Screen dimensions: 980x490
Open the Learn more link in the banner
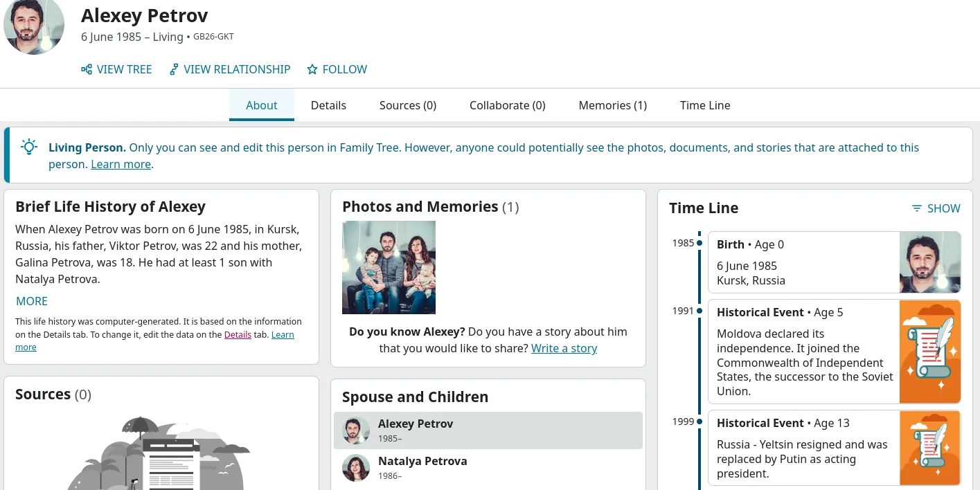[x=121, y=164]
